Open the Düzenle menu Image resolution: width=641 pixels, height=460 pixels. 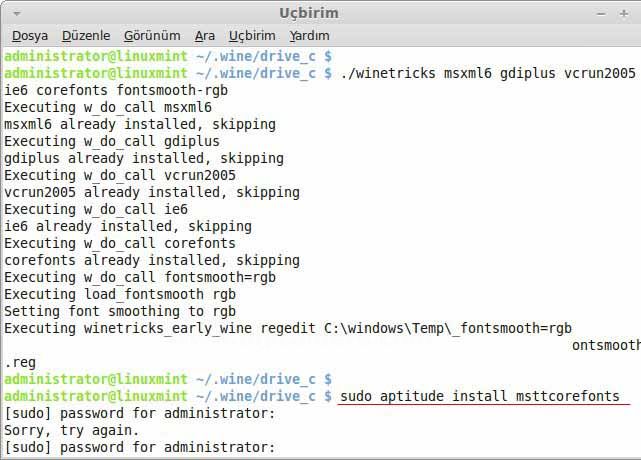[85, 36]
